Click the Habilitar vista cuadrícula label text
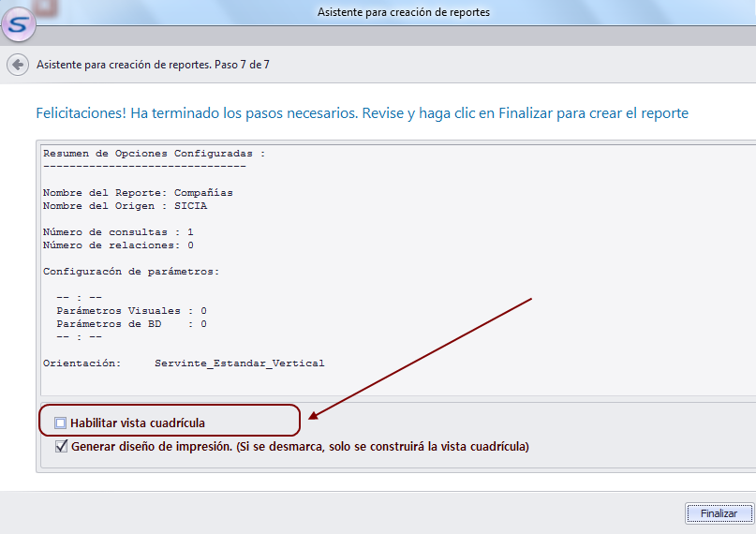Image resolution: width=756 pixels, height=534 pixels. [x=137, y=423]
